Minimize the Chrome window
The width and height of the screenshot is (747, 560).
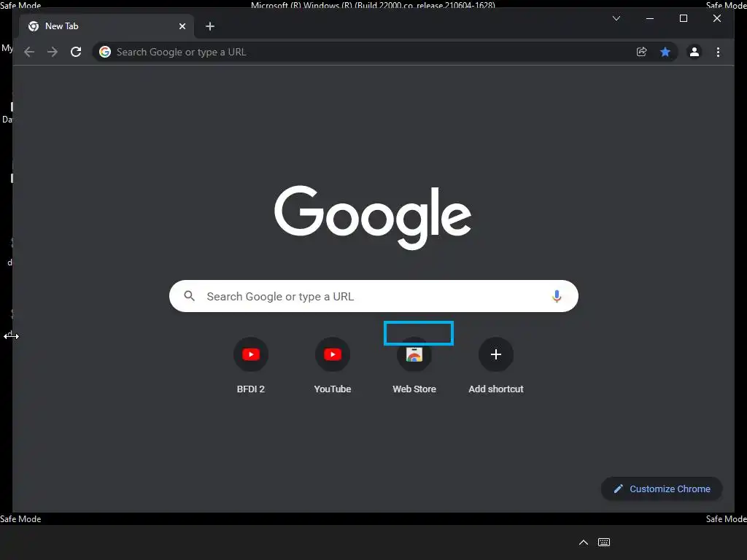pos(650,18)
